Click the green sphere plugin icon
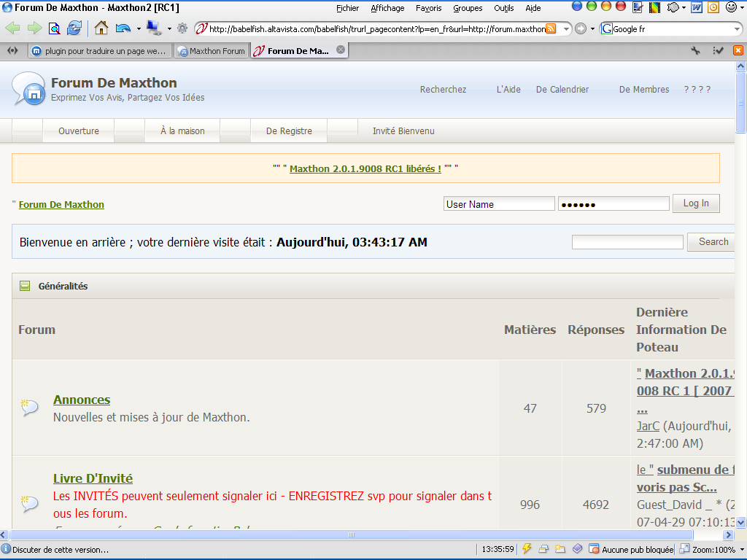Viewport: 747px width, 560px height. coord(592,6)
